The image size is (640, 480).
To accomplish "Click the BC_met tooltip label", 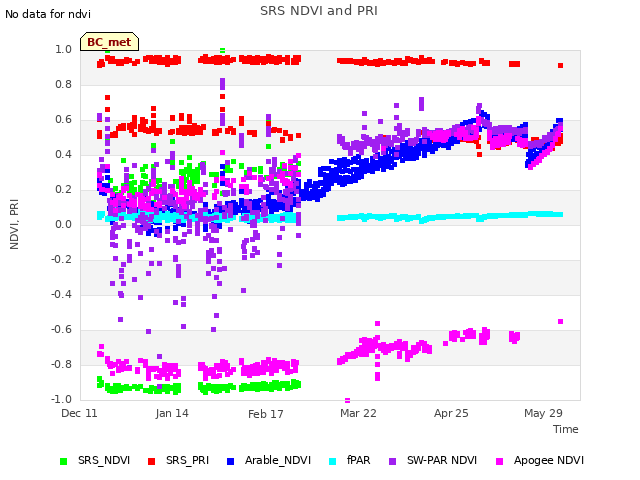I will coord(109,42).
